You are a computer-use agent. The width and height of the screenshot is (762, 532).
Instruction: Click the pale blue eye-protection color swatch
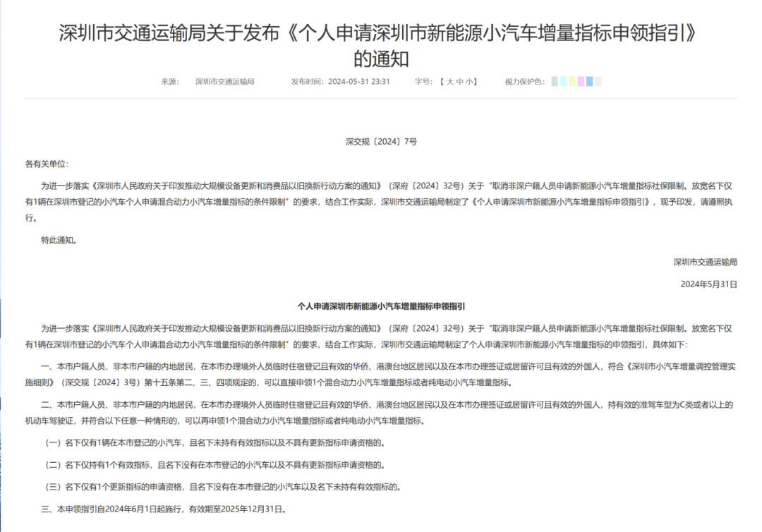coord(563,81)
